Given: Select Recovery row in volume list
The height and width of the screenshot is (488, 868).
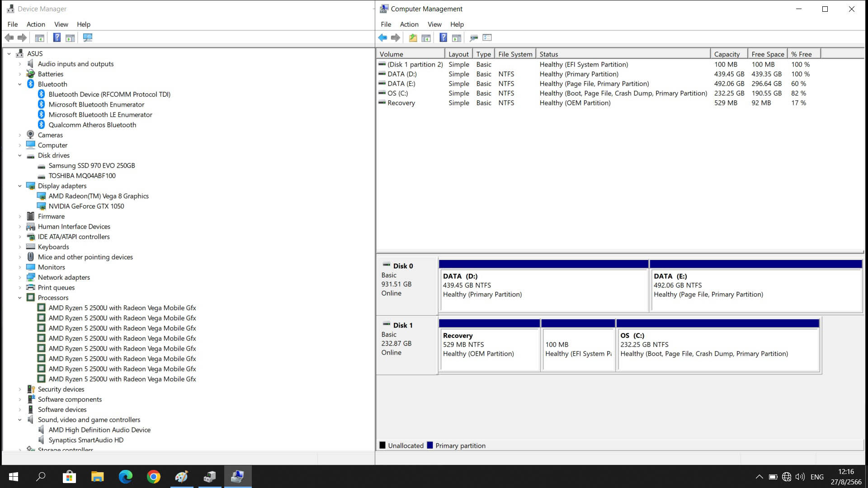Looking at the screenshot, I should point(599,103).
